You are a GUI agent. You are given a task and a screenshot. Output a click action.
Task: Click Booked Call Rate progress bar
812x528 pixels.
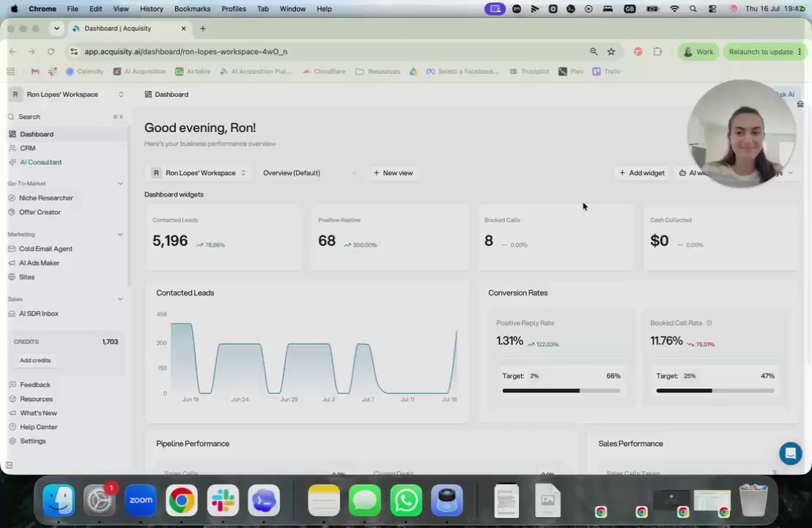[x=715, y=391]
